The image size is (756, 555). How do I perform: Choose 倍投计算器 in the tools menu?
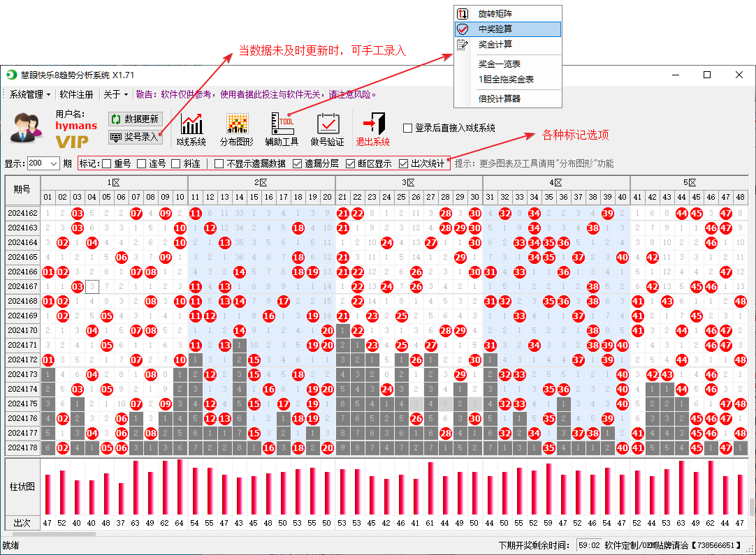pyautogui.click(x=499, y=98)
